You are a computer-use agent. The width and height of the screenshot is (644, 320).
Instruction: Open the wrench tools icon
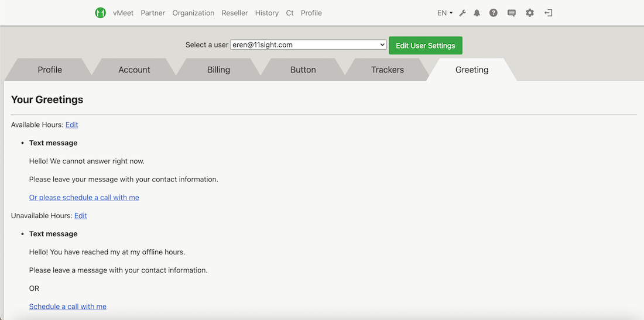point(463,13)
